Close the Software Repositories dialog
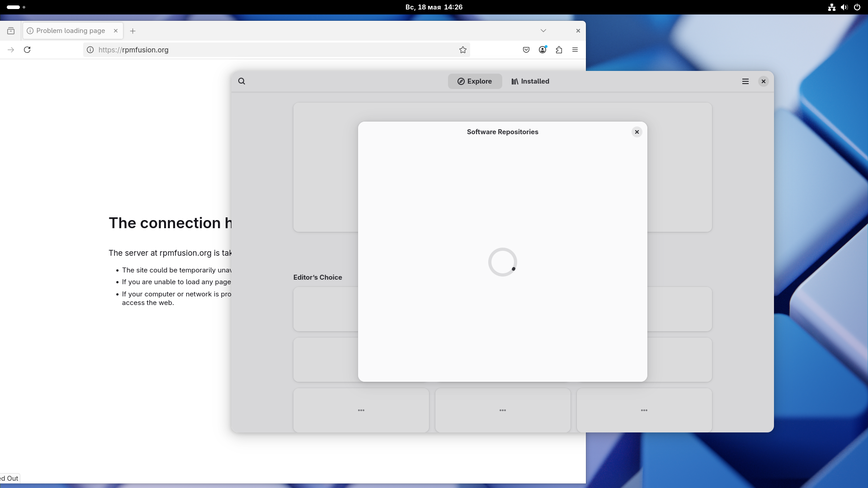This screenshot has height=488, width=868. [637, 132]
